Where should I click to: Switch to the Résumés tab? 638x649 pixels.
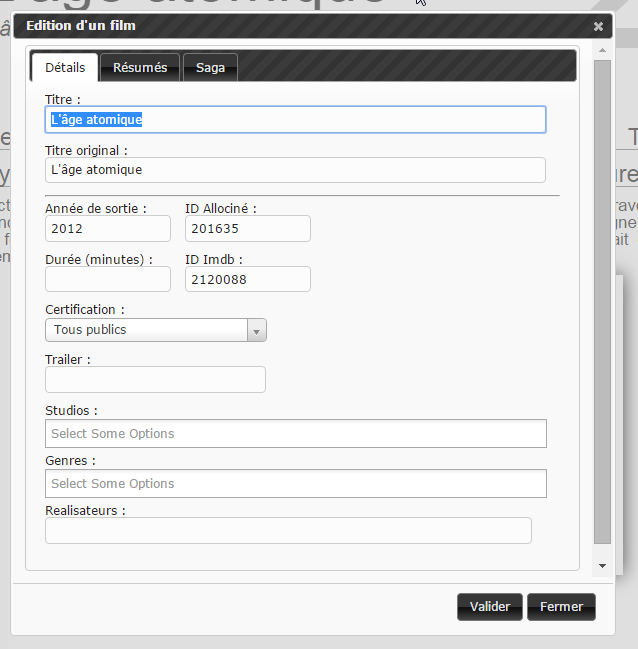tap(140, 68)
